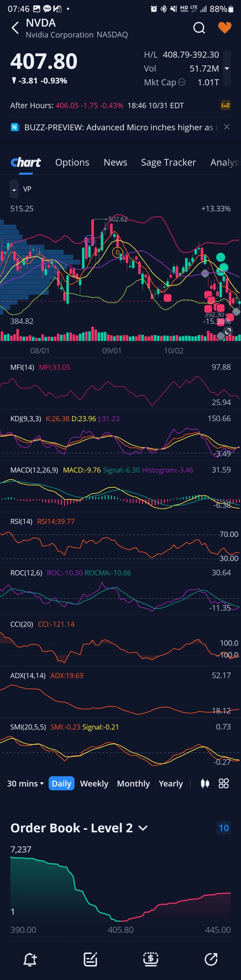Screen dimensions: 241x980
Task: Tap the order book depth 10 button
Action: [224, 828]
